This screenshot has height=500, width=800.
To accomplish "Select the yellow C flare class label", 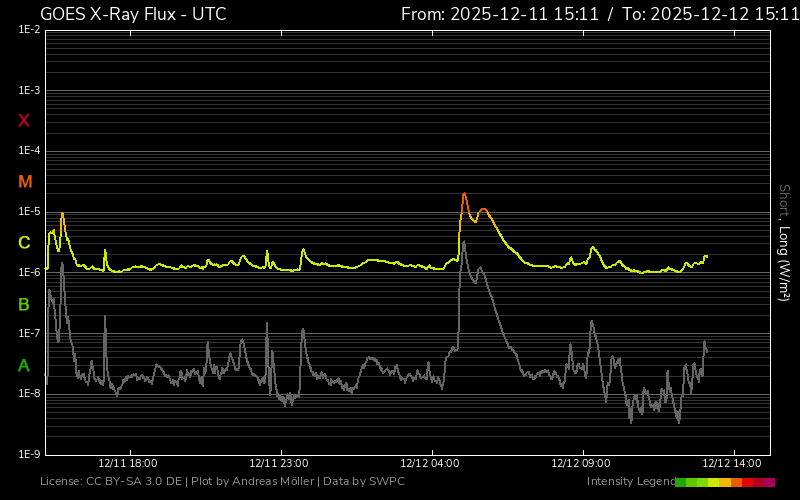I will coord(24,243).
